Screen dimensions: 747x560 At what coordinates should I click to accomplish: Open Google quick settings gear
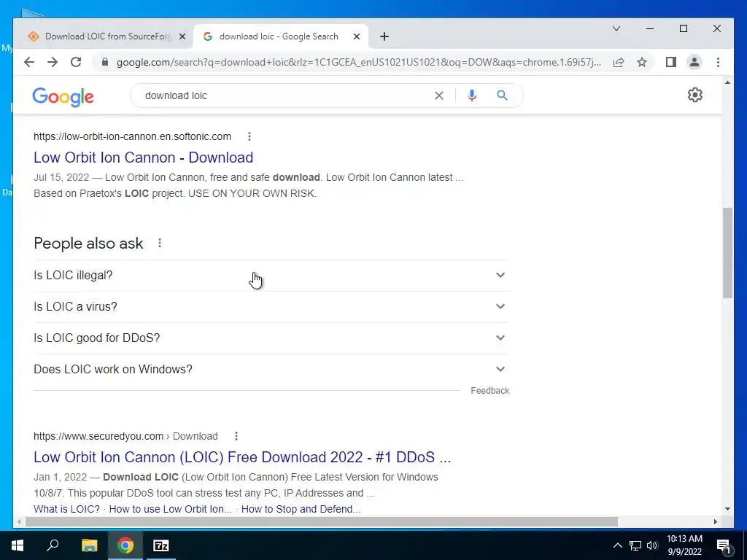point(695,95)
